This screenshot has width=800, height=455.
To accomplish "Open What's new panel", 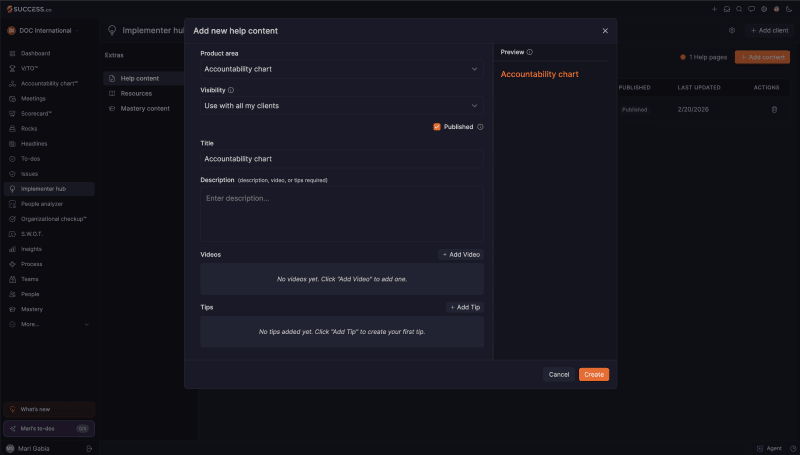I will coord(49,410).
